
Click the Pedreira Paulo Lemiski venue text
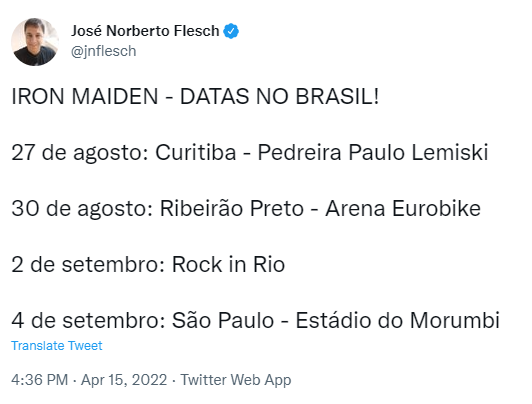coord(373,152)
